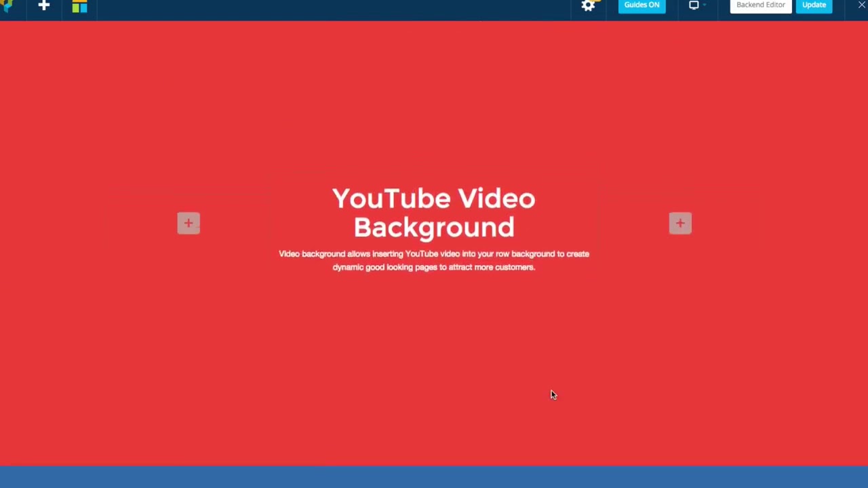This screenshot has height=488, width=868.
Task: Switch to Backend Editor
Action: pyautogui.click(x=760, y=5)
